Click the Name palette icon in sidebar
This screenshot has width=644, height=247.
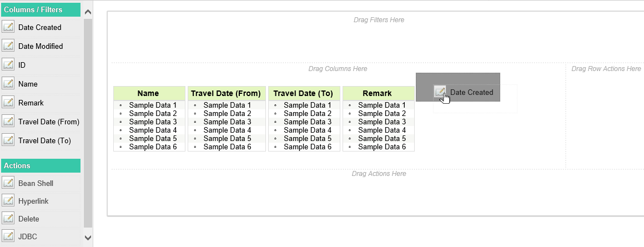8,84
